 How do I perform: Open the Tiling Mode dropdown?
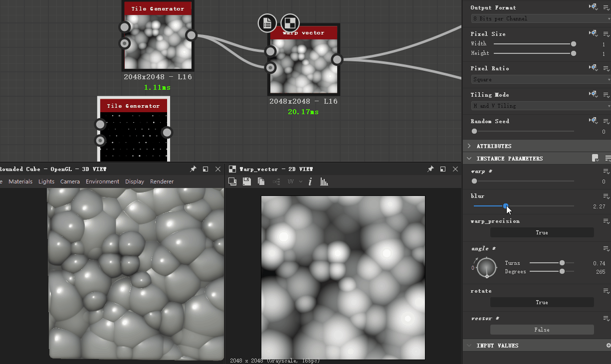pos(541,106)
